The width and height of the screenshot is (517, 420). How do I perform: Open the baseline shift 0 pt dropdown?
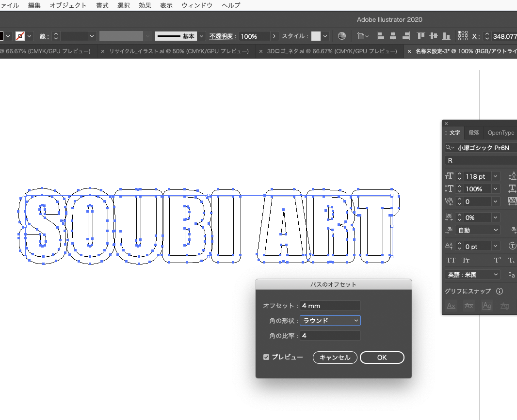[x=495, y=246]
